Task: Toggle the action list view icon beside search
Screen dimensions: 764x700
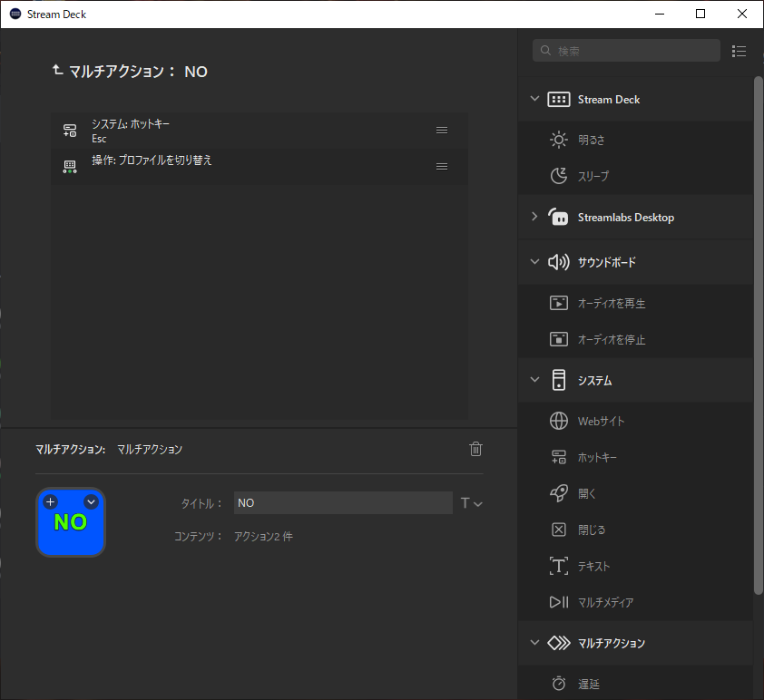Action: pos(739,52)
